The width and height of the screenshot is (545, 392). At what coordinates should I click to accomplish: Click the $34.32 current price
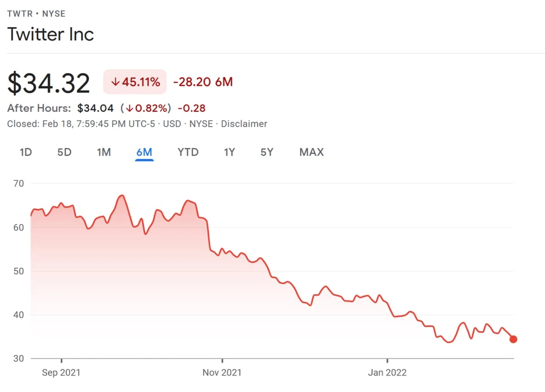(49, 83)
